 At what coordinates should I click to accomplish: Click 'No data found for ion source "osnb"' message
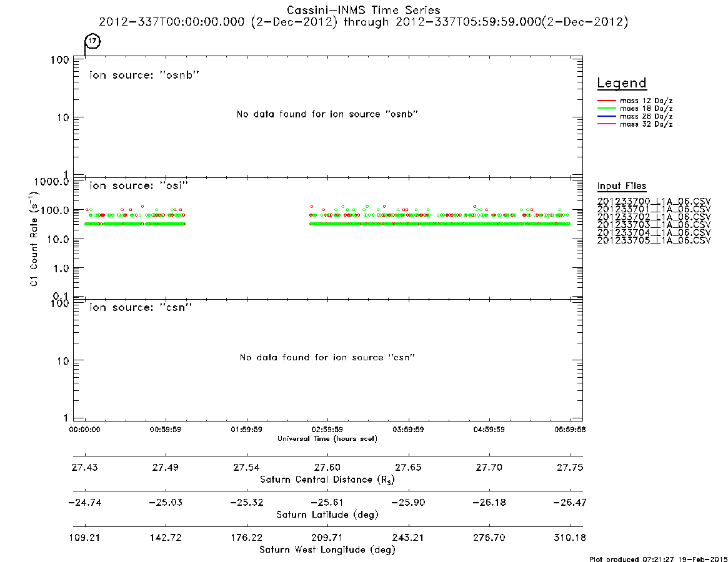click(x=327, y=114)
